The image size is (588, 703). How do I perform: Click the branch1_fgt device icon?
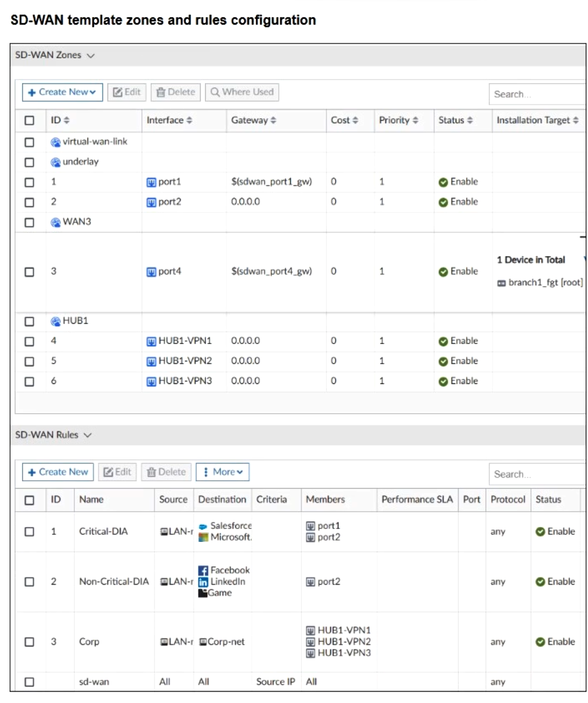tap(502, 283)
